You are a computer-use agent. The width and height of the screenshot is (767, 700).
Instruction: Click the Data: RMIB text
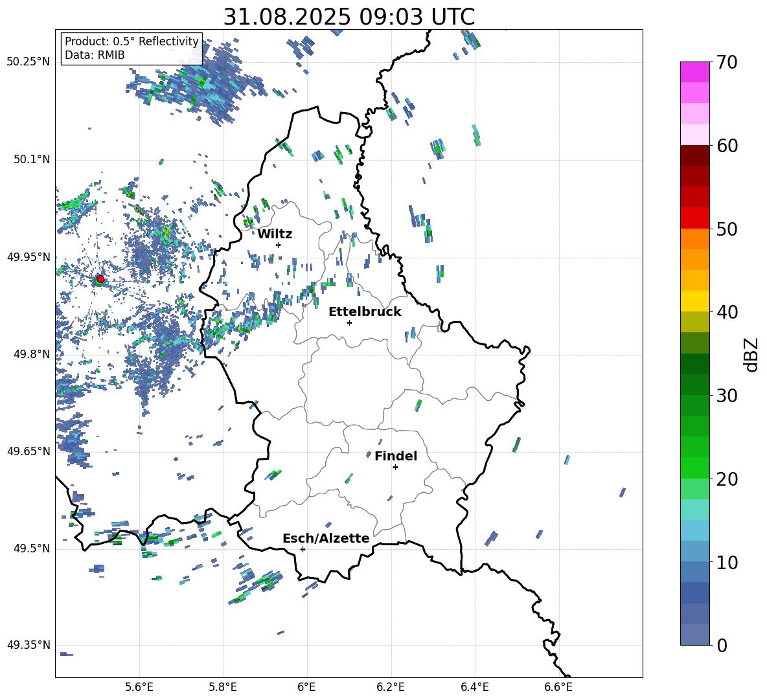[95, 55]
